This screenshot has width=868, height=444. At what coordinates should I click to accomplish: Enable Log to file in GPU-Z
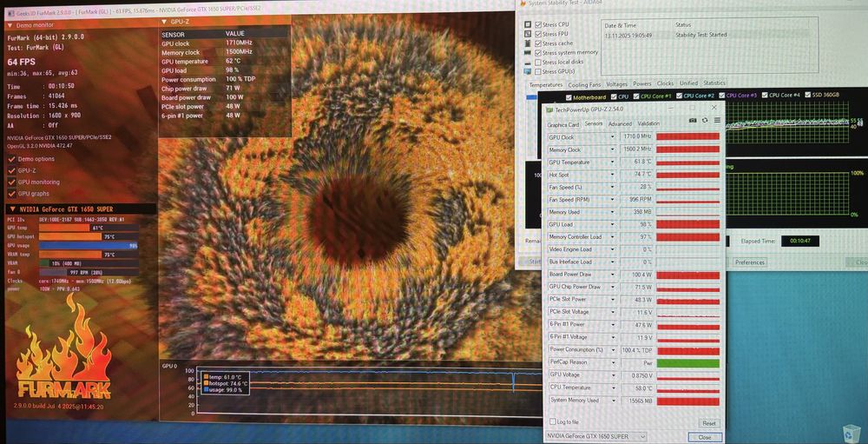pos(552,421)
